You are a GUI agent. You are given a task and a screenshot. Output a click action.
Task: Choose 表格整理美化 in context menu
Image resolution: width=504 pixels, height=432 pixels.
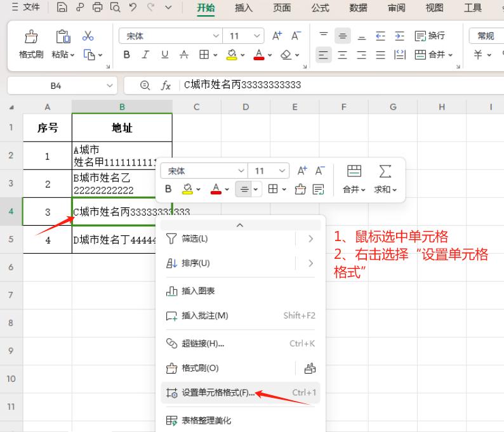(241, 421)
